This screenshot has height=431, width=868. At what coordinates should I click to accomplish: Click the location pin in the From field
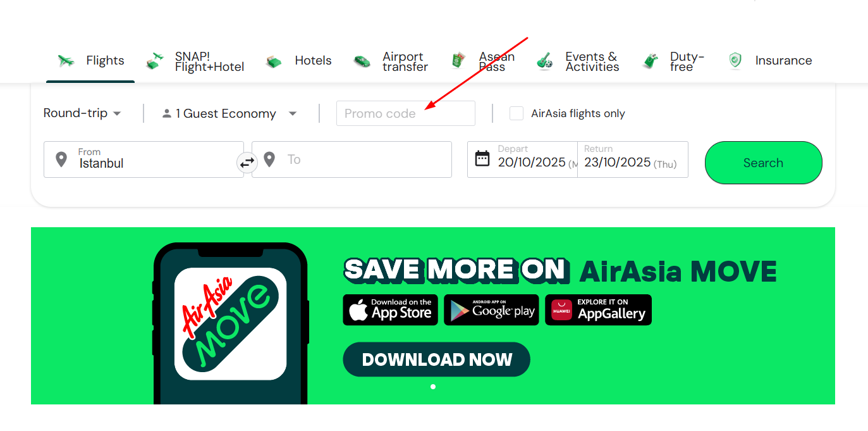coord(61,159)
